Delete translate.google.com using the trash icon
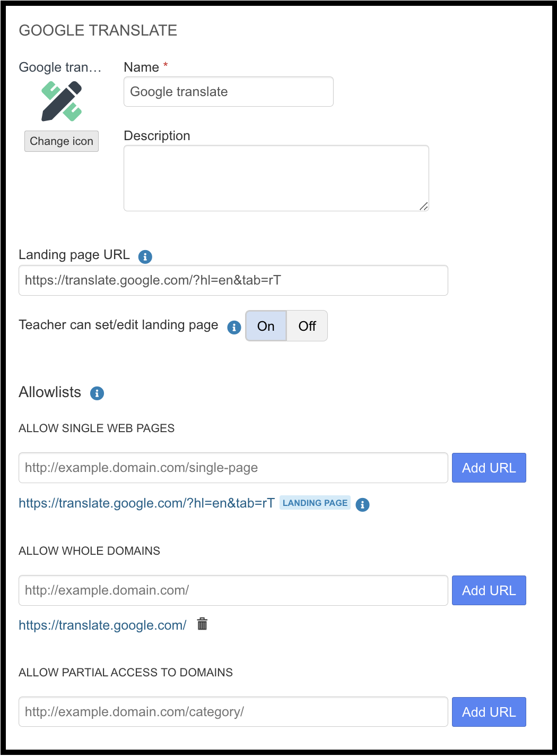This screenshot has width=557, height=756. pyautogui.click(x=202, y=625)
